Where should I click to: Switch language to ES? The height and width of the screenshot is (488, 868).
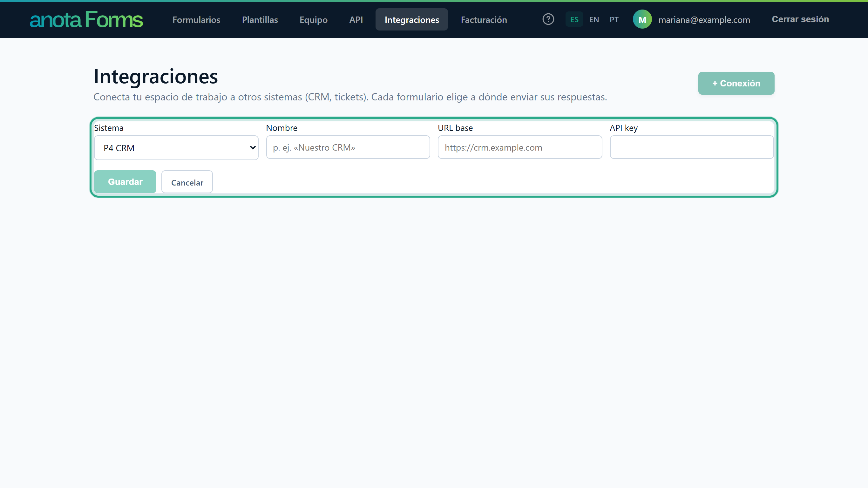tap(574, 20)
